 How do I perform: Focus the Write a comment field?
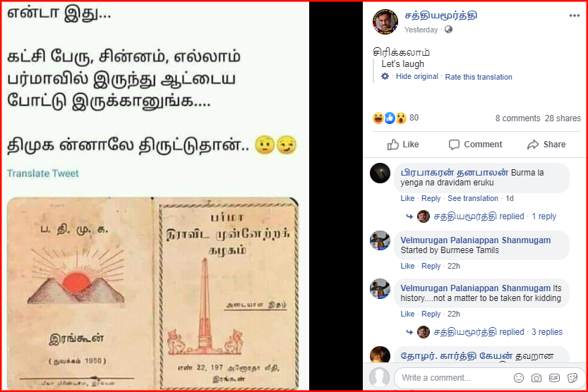pos(454,378)
